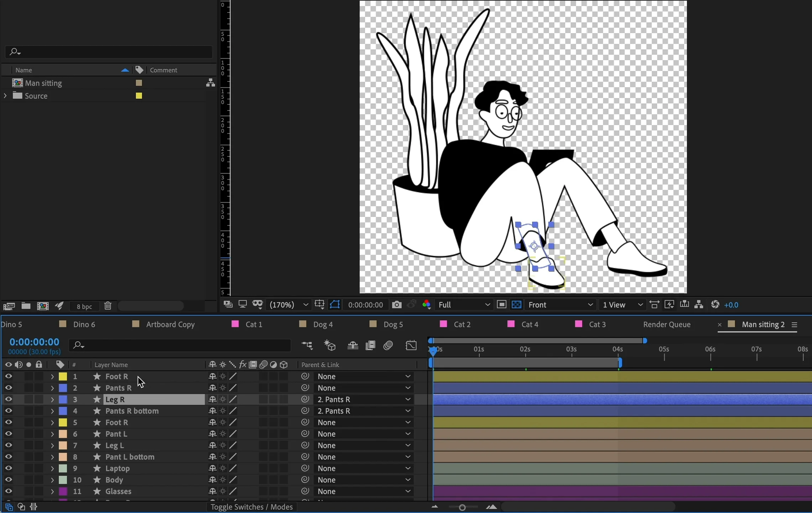
Task: Open parent dropdown for Pants R bottom
Action: [364, 411]
